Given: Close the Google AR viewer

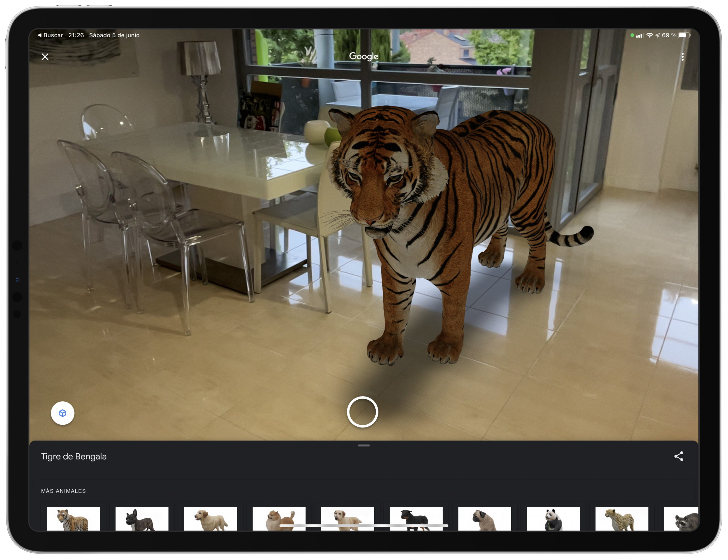Looking at the screenshot, I should [45, 57].
